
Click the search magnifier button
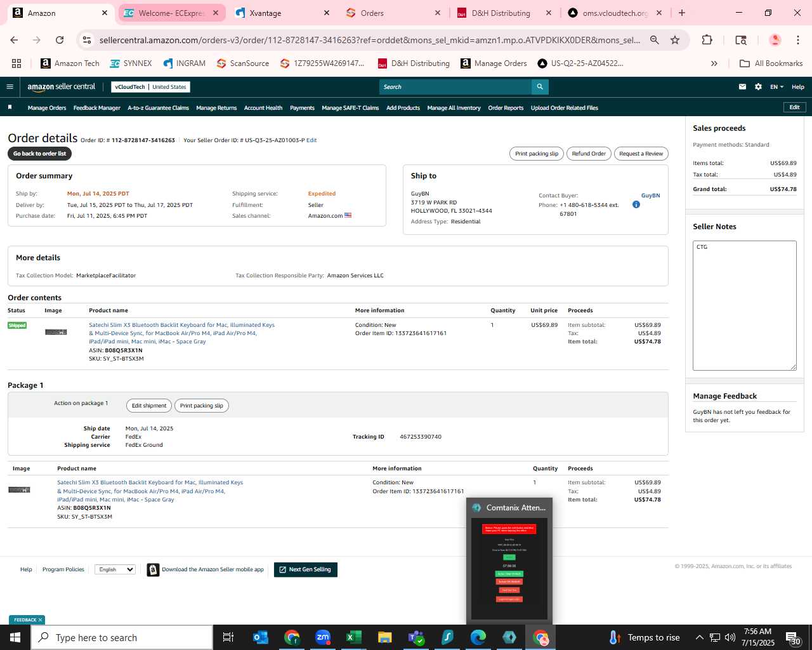pos(540,87)
